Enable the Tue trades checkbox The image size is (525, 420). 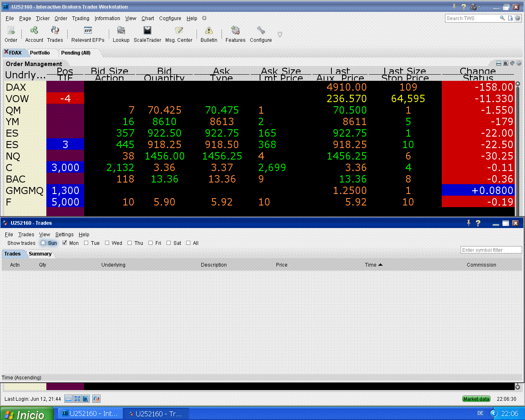(86, 243)
